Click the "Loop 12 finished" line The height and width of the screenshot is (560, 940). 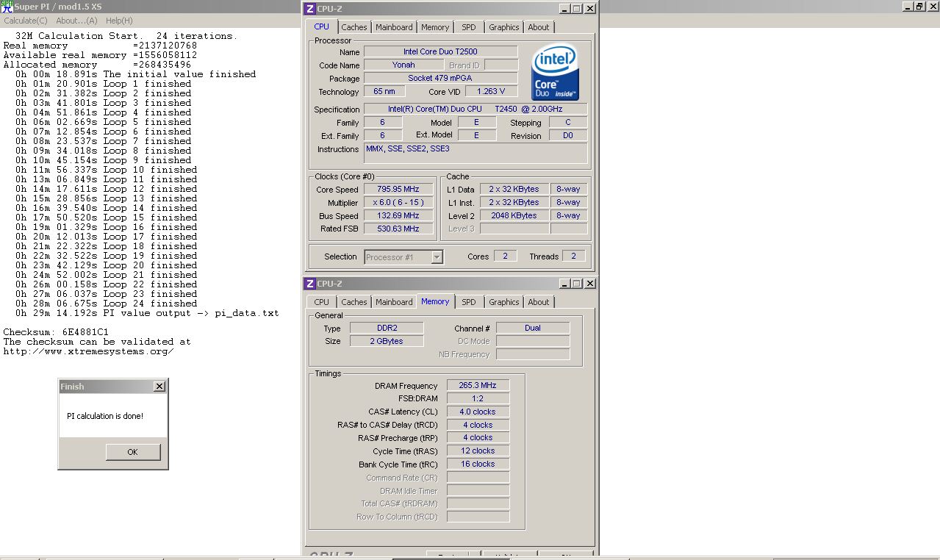[x=106, y=189]
